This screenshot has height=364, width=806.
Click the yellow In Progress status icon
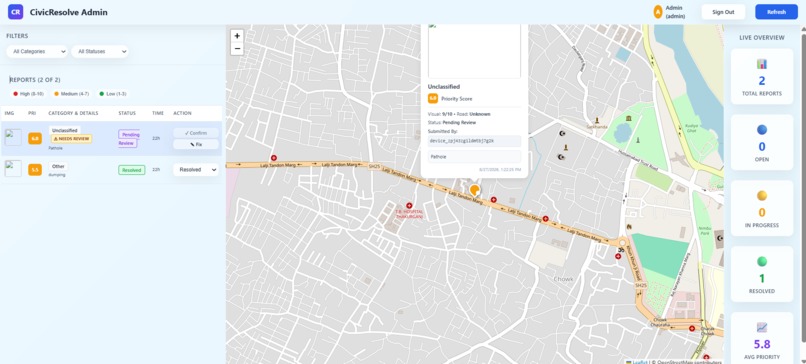tap(762, 195)
